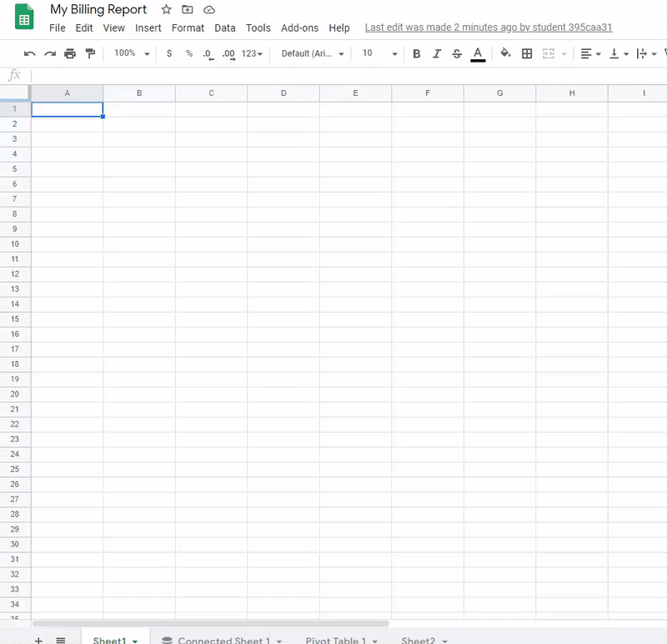
Task: Click into the formula bar field
Action: 333,75
